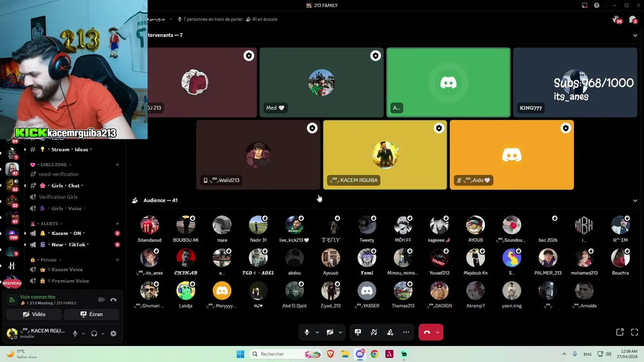Open mic dropdown arrow in user panel

(84, 333)
